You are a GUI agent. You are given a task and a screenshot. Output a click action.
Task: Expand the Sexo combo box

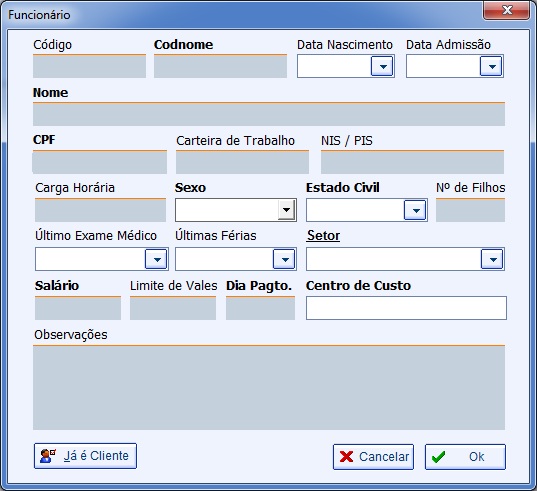286,210
